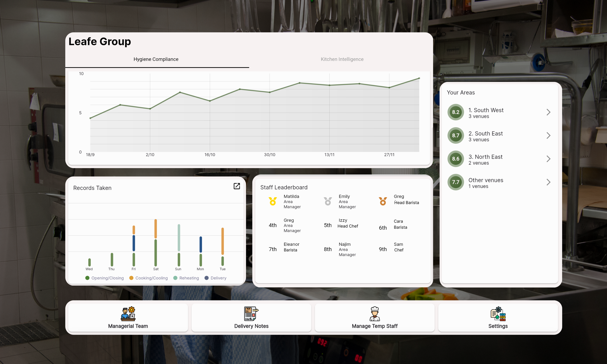
Task: Click the Managerial Team icon
Action: tap(128, 314)
